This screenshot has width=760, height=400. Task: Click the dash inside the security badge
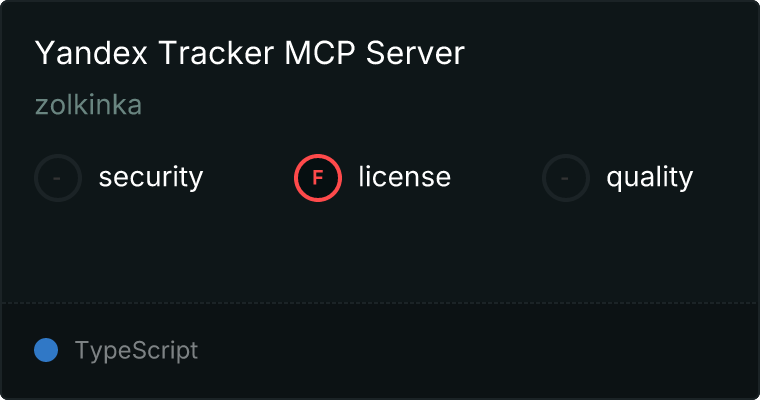coord(57,178)
